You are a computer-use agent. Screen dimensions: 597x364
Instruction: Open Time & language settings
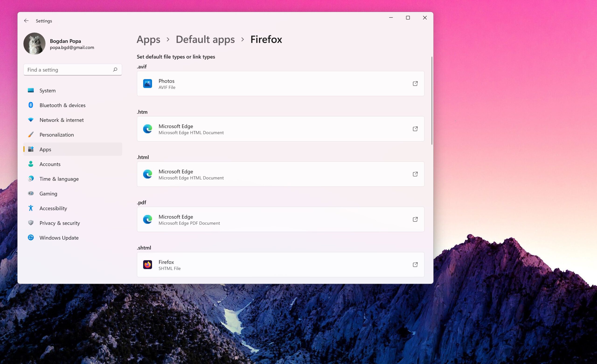tap(73, 179)
